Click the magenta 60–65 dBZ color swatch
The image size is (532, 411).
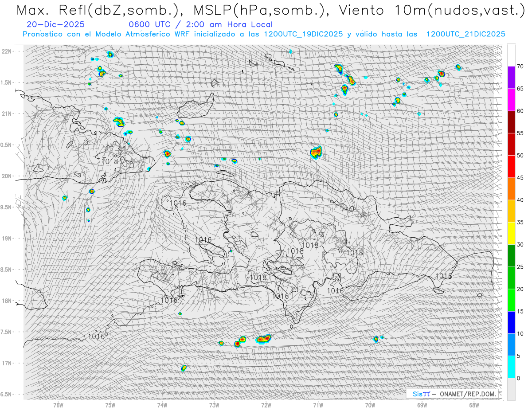point(511,100)
